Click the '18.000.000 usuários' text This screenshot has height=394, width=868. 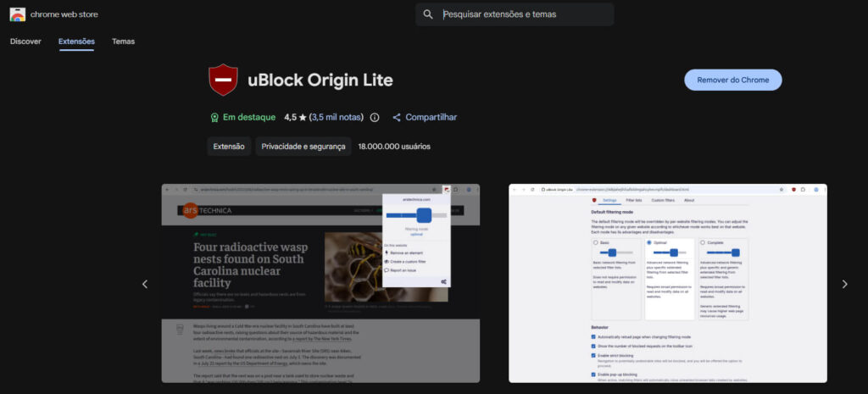pyautogui.click(x=394, y=147)
